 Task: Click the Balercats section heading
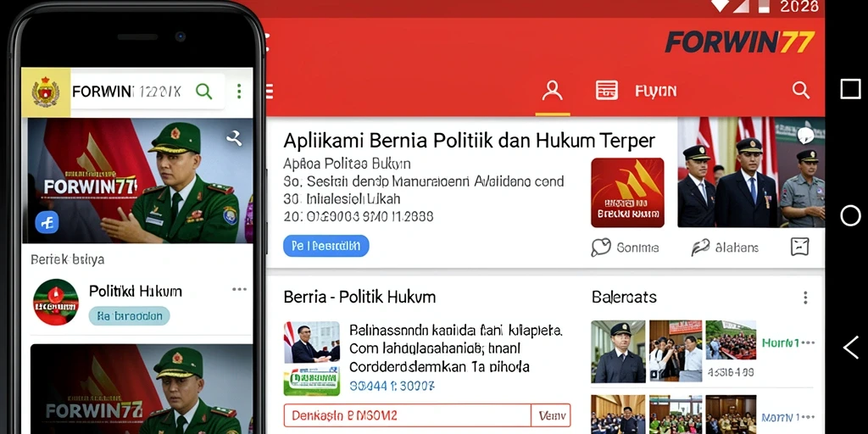pos(624,297)
